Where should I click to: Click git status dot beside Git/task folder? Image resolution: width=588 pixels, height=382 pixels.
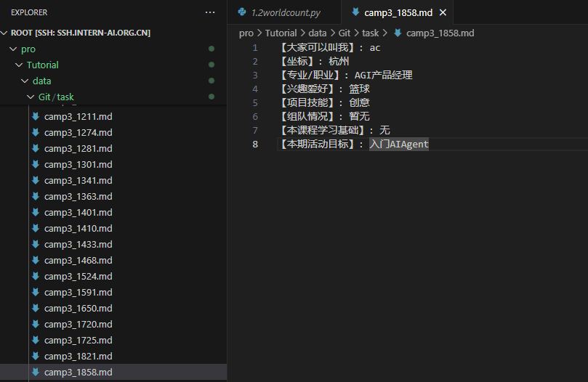[x=212, y=97]
